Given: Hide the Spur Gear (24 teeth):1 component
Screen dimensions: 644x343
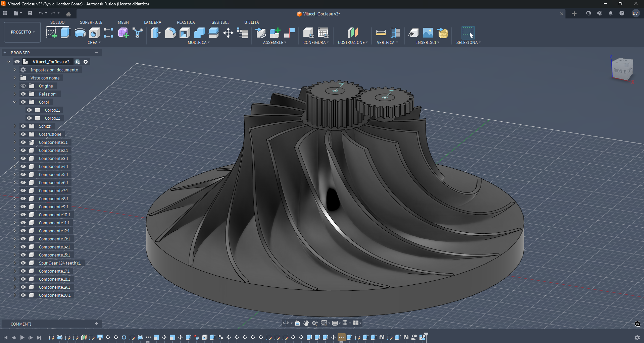Looking at the screenshot, I should [23, 263].
